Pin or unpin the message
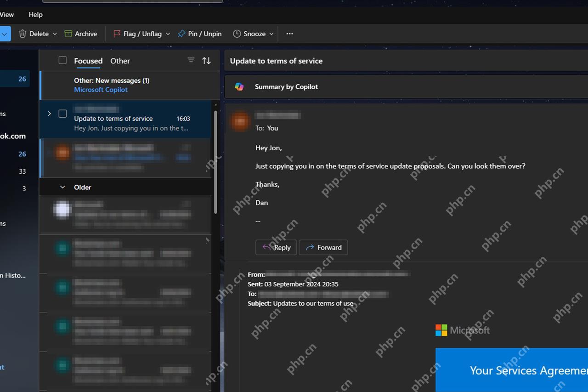Viewport: 588px width, 392px height. pos(199,34)
